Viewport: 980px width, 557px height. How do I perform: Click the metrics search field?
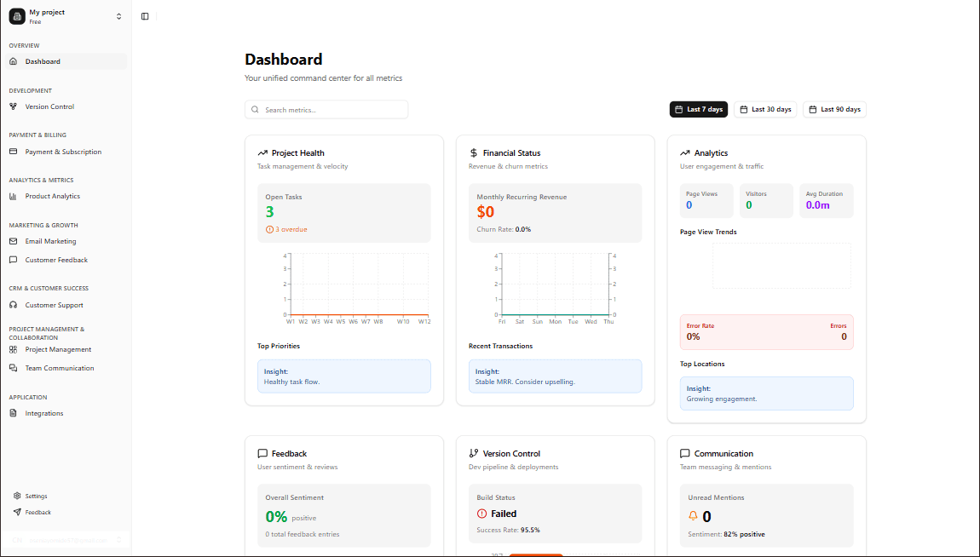[326, 109]
